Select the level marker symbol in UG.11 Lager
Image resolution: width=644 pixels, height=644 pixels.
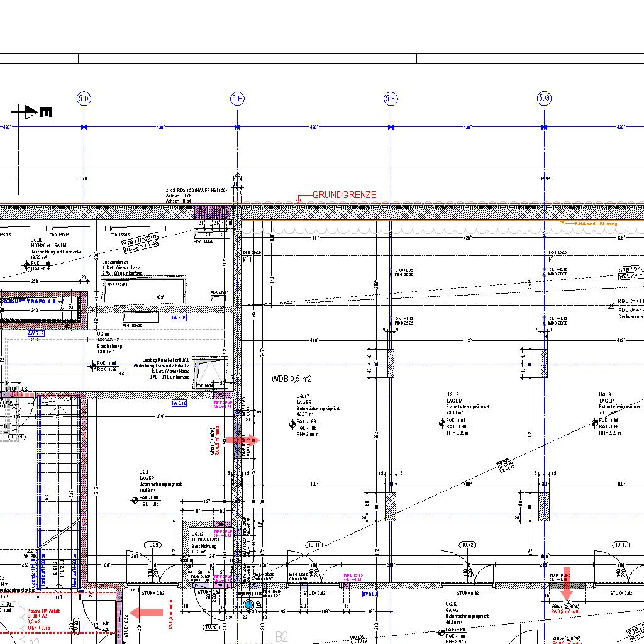tap(134, 501)
